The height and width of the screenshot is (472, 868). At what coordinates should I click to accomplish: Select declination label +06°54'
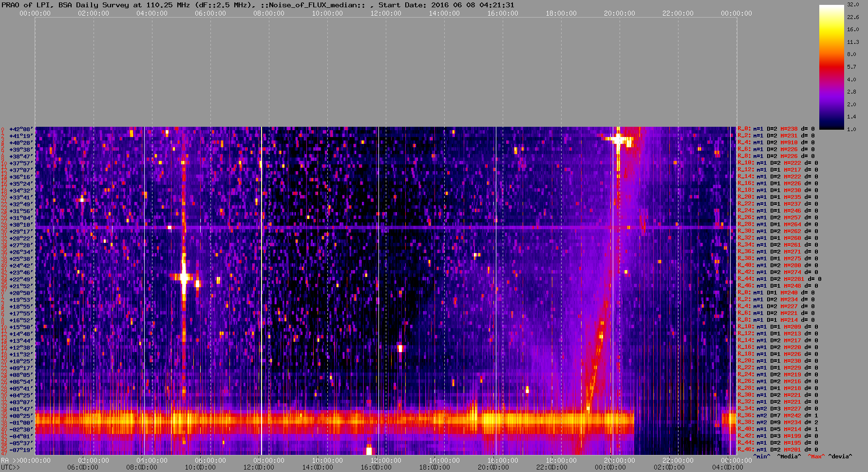[21, 382]
